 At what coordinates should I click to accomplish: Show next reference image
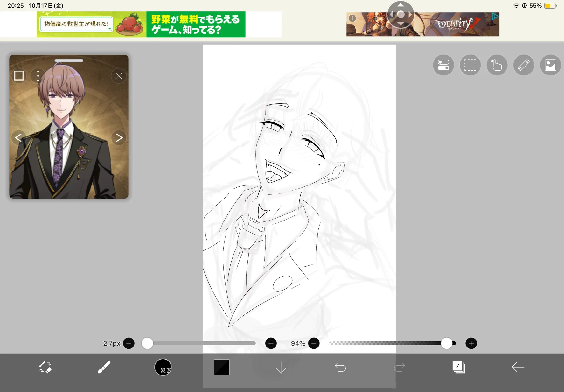pos(119,137)
